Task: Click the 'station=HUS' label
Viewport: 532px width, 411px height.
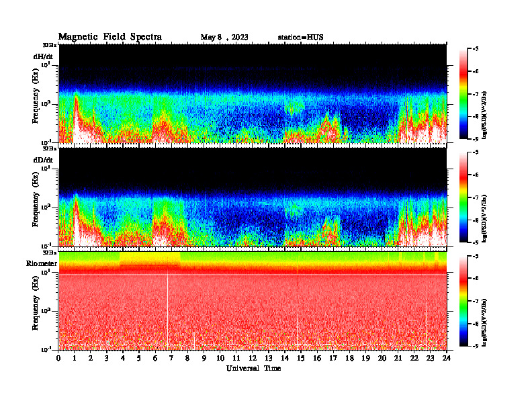Action: (x=301, y=38)
